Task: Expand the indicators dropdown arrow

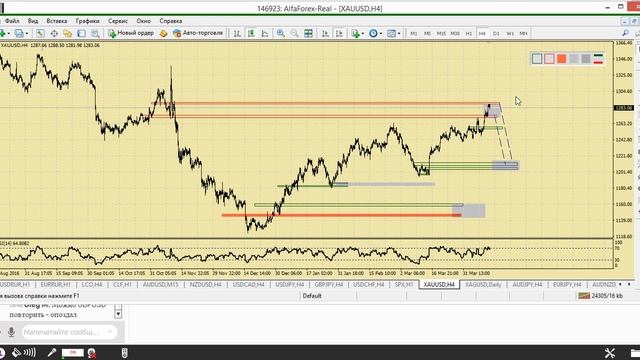Action: 362,33
